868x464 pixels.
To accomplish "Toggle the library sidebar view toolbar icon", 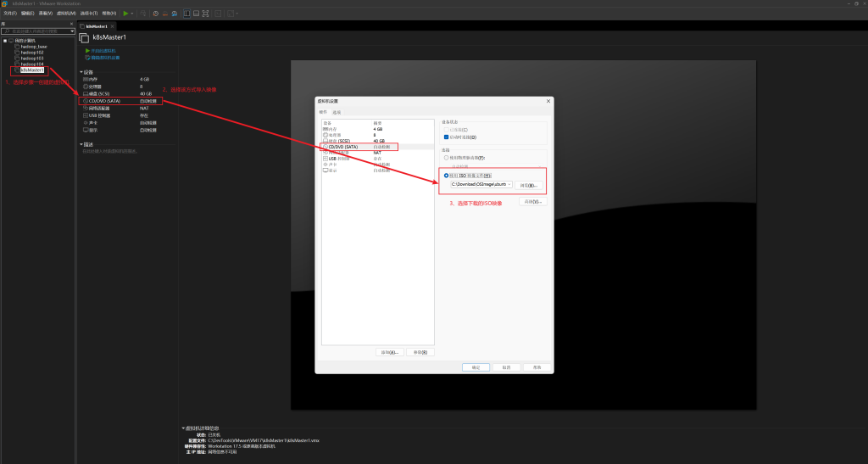I will point(186,14).
